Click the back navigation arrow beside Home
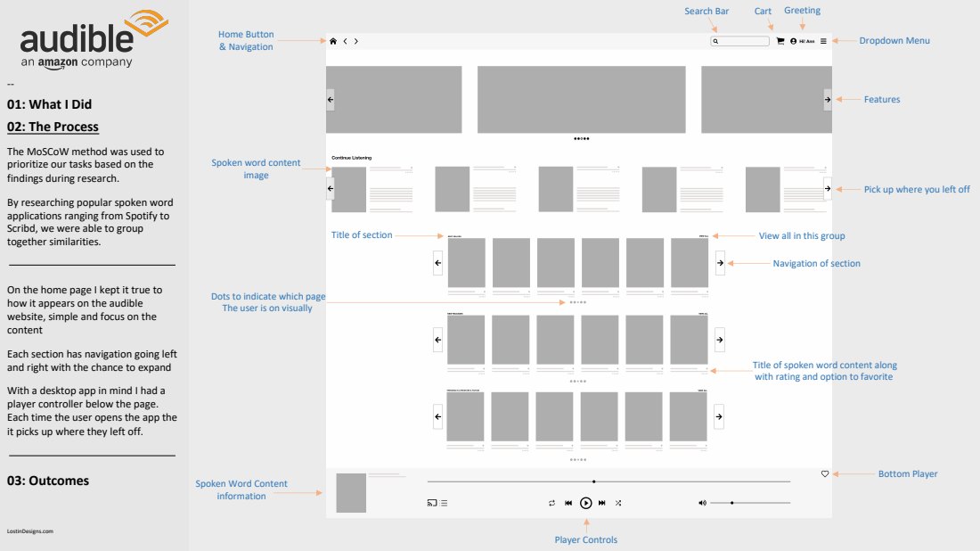The image size is (980, 551). coord(344,40)
